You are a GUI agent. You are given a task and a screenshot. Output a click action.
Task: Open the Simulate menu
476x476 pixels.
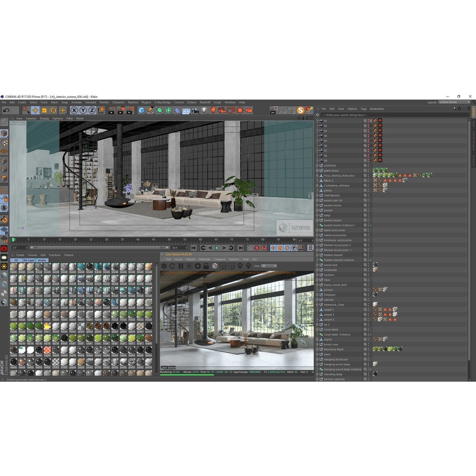[90, 102]
